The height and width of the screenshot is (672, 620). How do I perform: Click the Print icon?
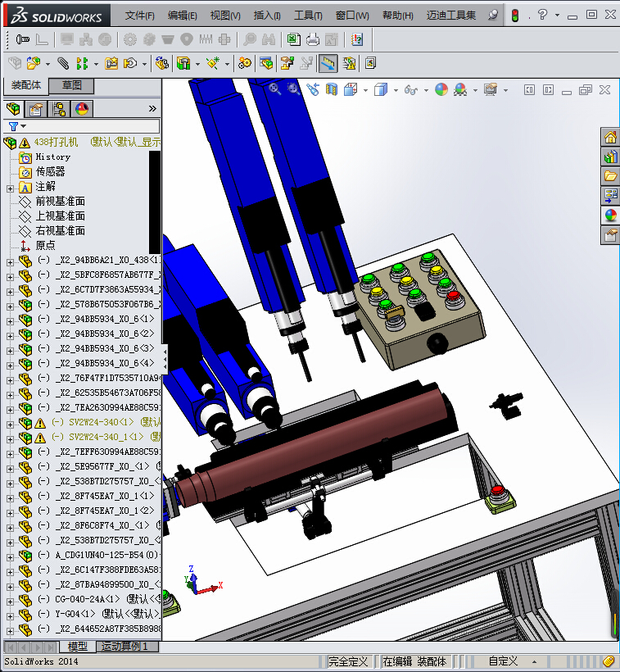coord(313,40)
